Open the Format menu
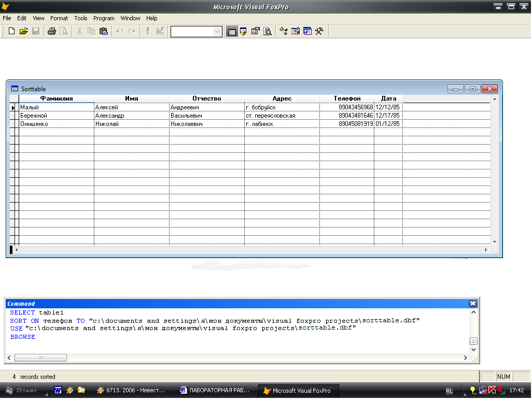 coord(59,18)
